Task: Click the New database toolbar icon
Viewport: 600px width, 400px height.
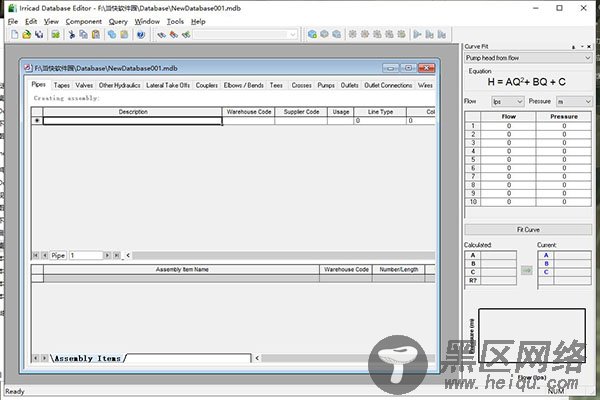Action: coord(14,35)
